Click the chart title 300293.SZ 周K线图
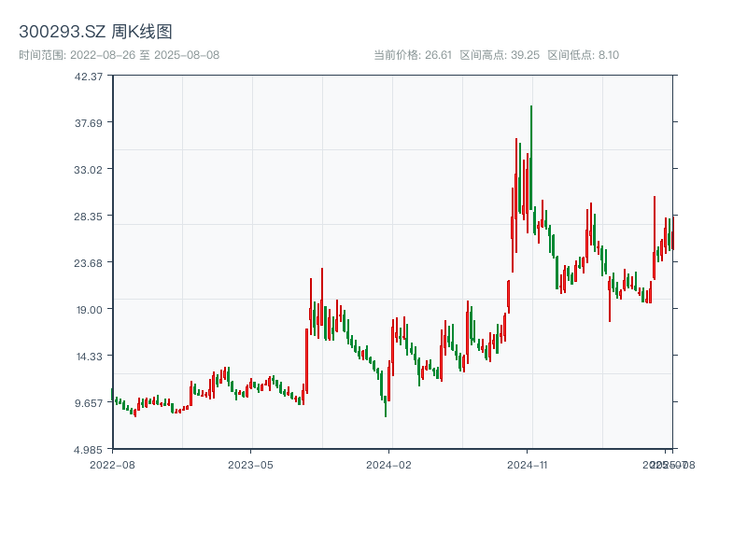747x560 pixels. click(x=95, y=32)
